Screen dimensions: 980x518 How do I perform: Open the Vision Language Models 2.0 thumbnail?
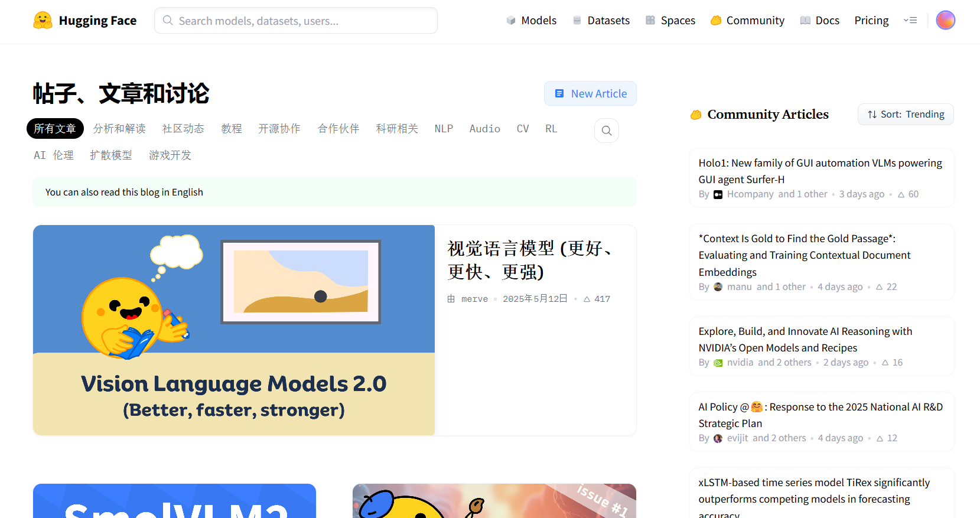point(234,330)
